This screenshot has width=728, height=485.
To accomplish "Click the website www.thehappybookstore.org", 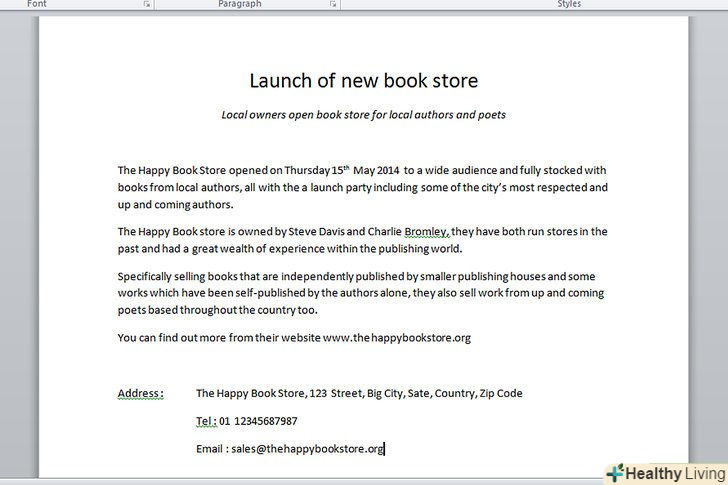I will point(396,338).
